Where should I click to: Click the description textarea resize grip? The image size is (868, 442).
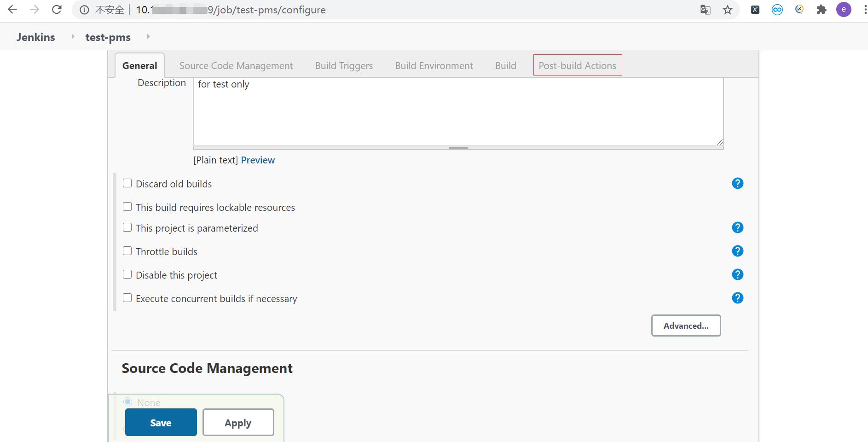point(719,142)
